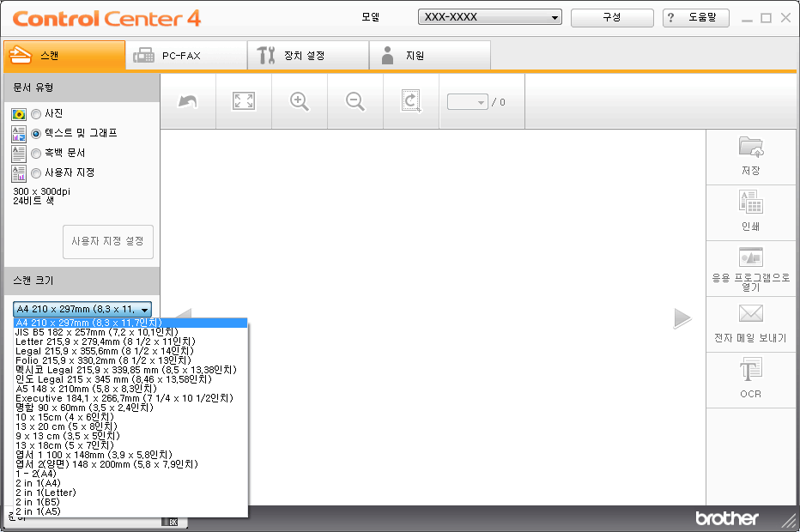The width and height of the screenshot is (800, 532).
Task: Select the 텍스트 및 그래프 radio button
Action: (36, 134)
